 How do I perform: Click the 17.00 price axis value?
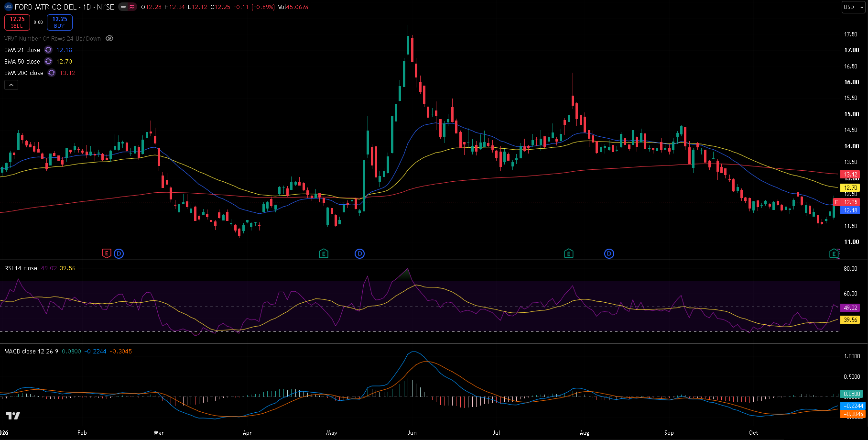click(x=851, y=50)
